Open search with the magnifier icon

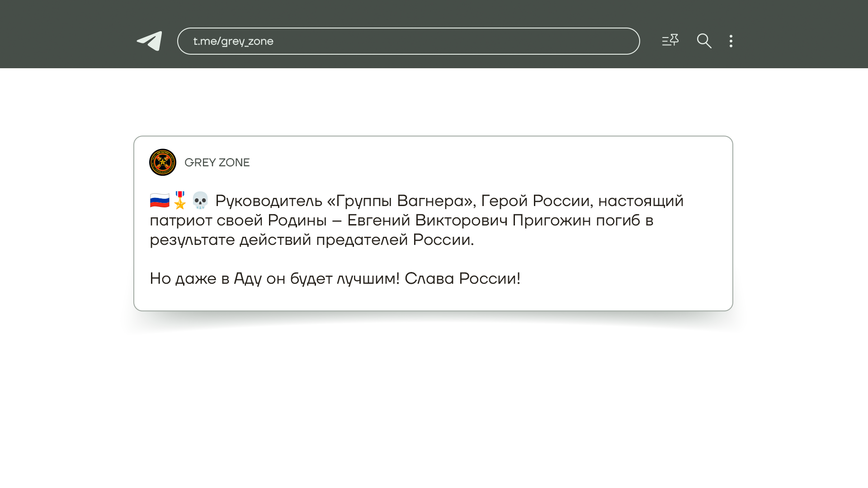coord(704,41)
